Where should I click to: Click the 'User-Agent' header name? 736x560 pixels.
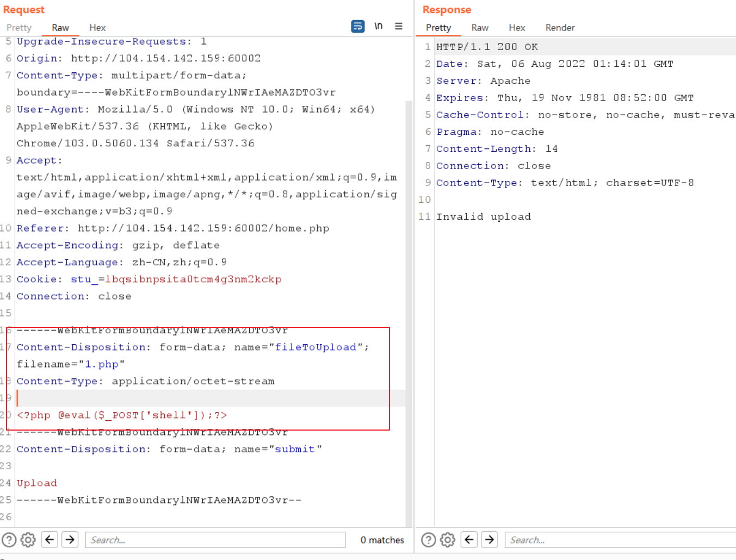[50, 109]
